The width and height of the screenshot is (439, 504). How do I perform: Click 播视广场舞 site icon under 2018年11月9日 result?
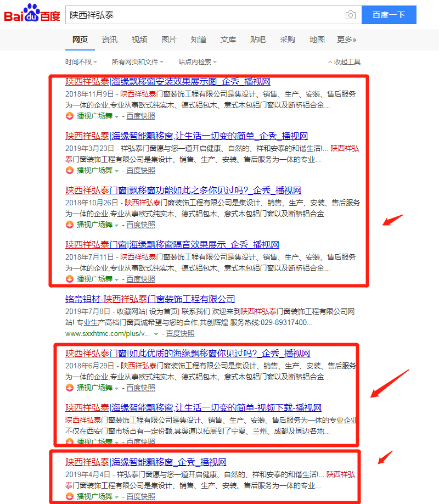point(70,116)
